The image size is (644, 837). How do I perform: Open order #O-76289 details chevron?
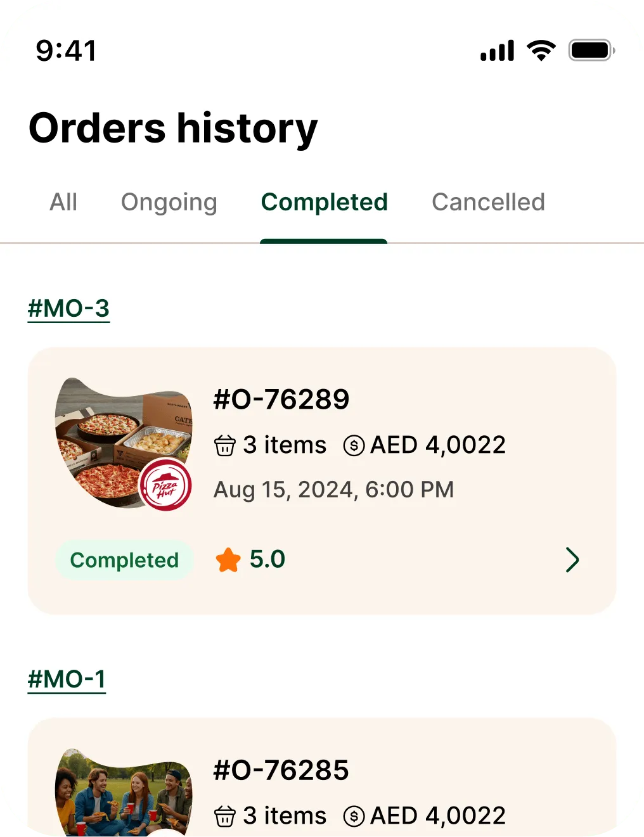pyautogui.click(x=572, y=560)
